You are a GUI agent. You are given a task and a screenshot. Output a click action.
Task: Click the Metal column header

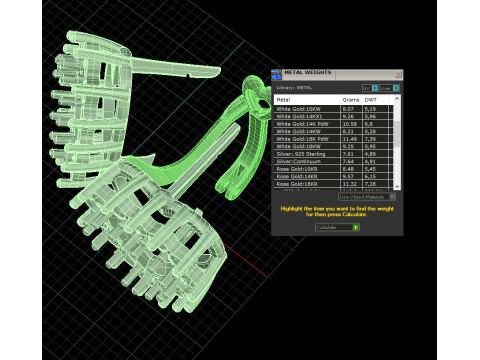point(307,100)
